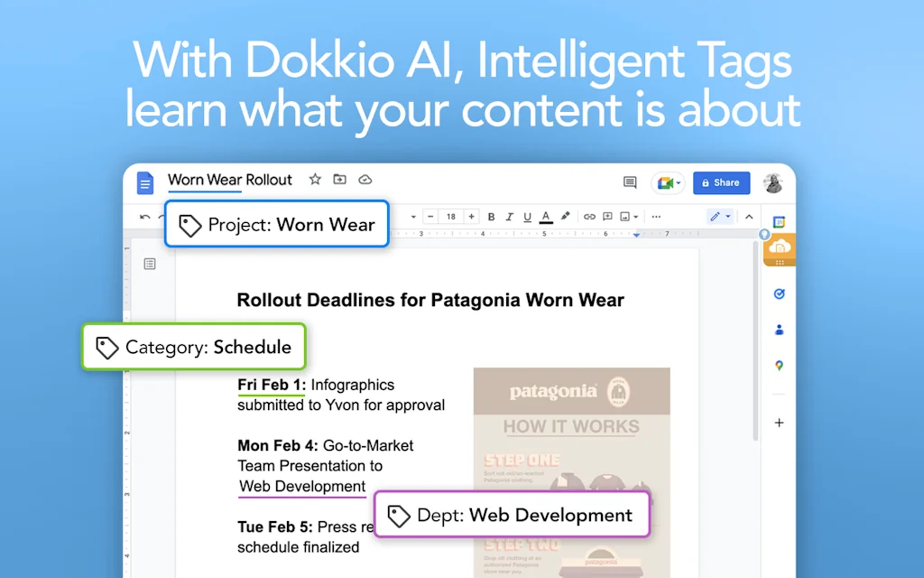The height and width of the screenshot is (578, 924).
Task: Click the Worn Wear Rollout title field
Action: (230, 180)
